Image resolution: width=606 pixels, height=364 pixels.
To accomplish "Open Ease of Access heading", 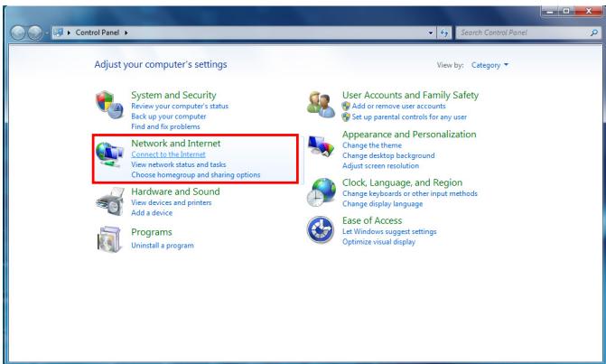I will [x=372, y=220].
